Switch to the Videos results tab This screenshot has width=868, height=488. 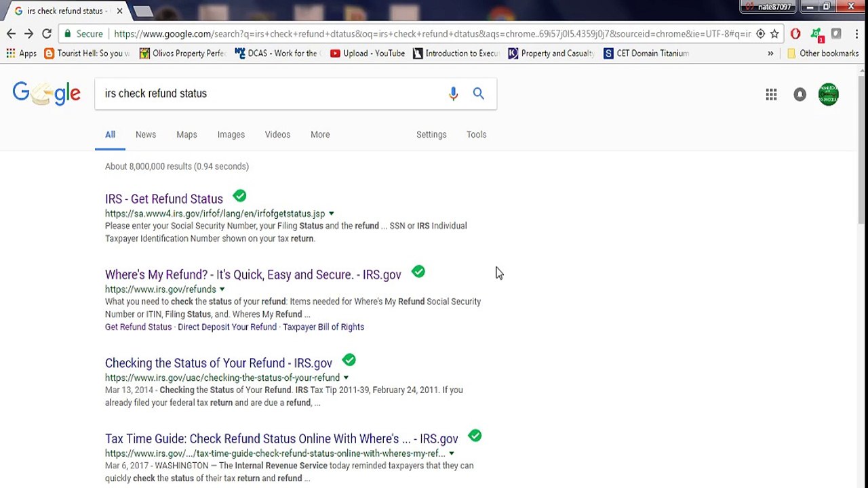(x=277, y=134)
